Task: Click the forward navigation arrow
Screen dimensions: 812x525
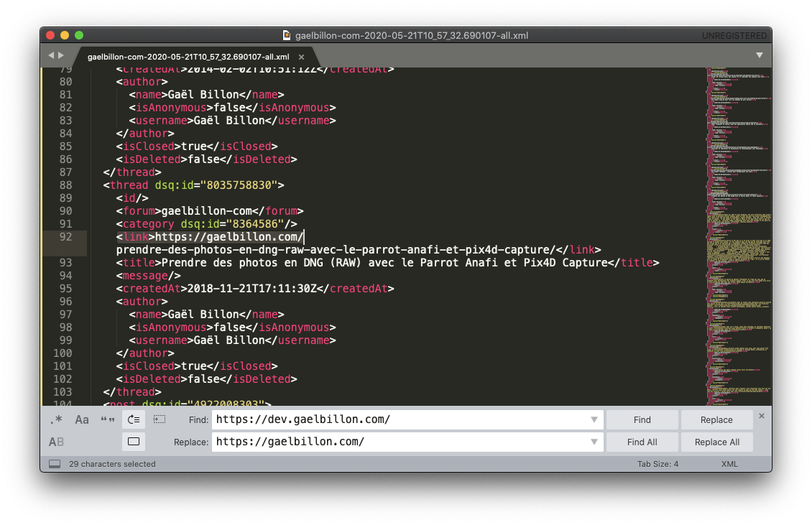Action: [x=61, y=55]
